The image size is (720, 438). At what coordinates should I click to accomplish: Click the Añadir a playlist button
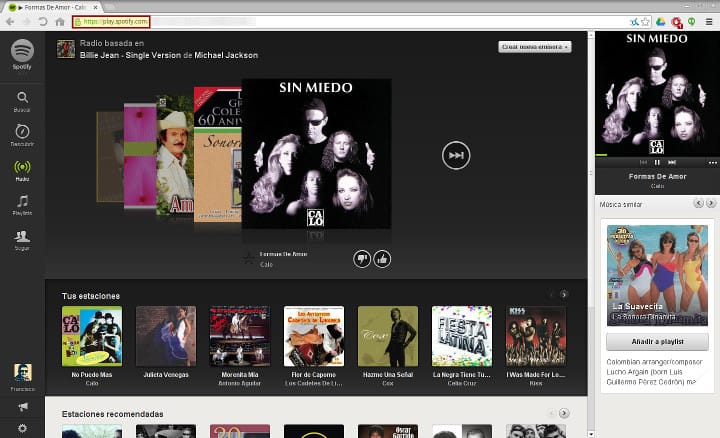pyautogui.click(x=657, y=342)
